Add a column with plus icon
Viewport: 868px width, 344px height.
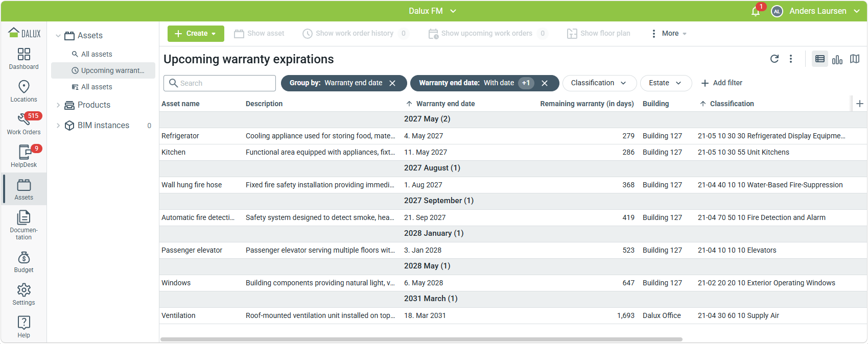[x=860, y=104]
